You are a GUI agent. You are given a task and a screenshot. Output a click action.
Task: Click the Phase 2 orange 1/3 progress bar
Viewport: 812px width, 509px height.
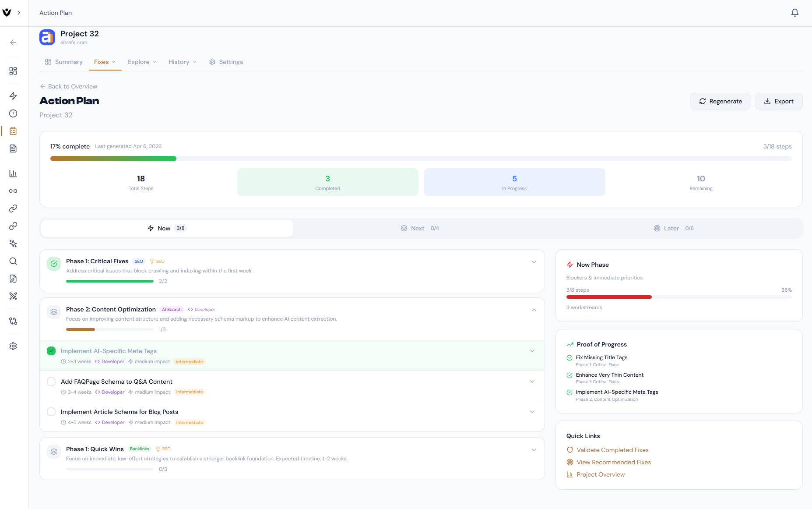click(109, 329)
